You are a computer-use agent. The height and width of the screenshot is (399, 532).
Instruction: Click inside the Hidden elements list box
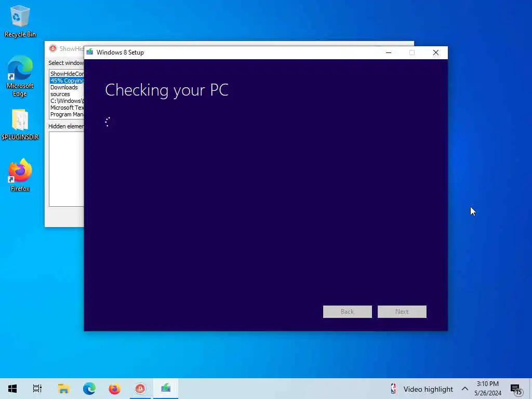point(66,169)
